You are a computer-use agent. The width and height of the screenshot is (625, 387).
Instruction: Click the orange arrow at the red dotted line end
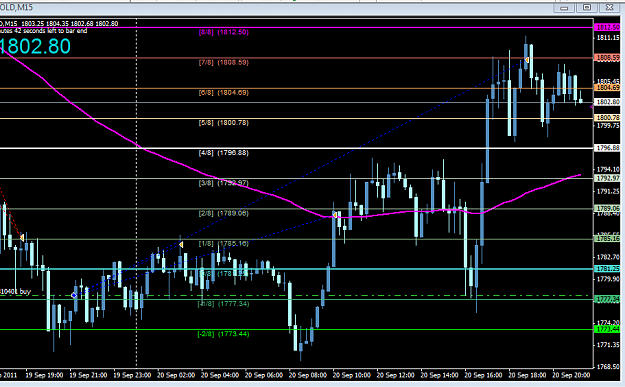point(22,238)
